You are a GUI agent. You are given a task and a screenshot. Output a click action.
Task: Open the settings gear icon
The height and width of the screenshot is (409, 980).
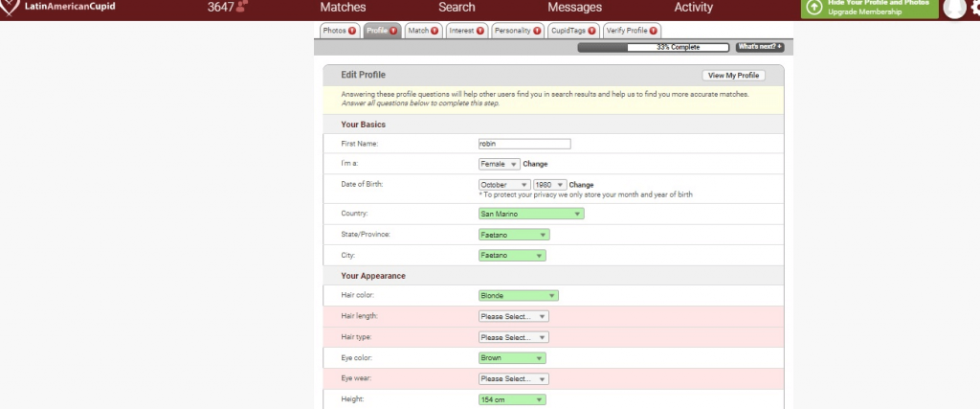pos(973,9)
